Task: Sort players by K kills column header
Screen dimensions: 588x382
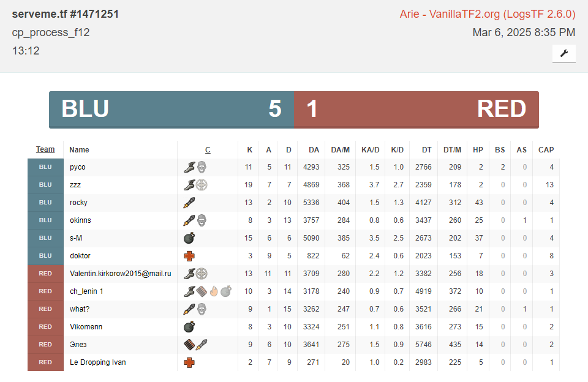Action: tap(249, 150)
